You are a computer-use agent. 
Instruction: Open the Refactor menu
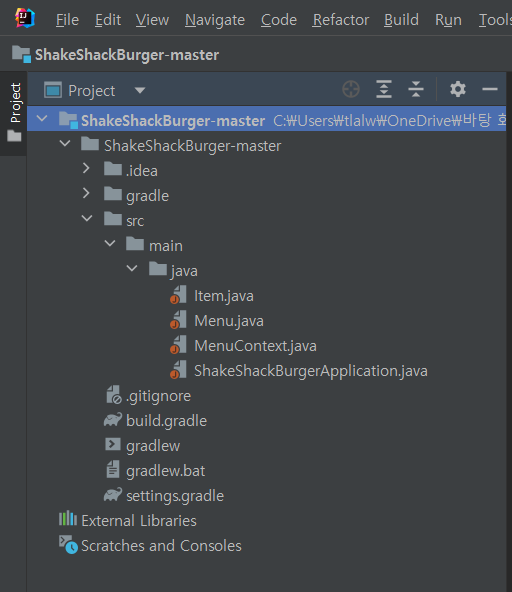point(341,20)
